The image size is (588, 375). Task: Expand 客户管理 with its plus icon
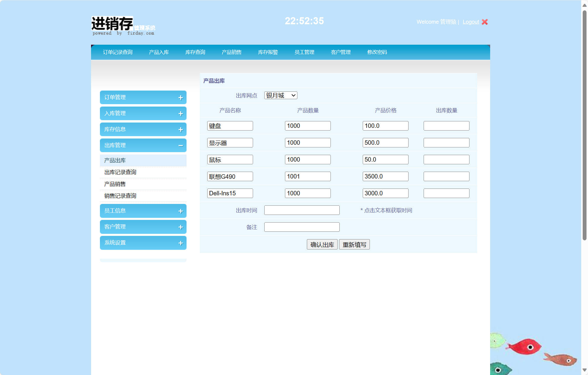181,227
